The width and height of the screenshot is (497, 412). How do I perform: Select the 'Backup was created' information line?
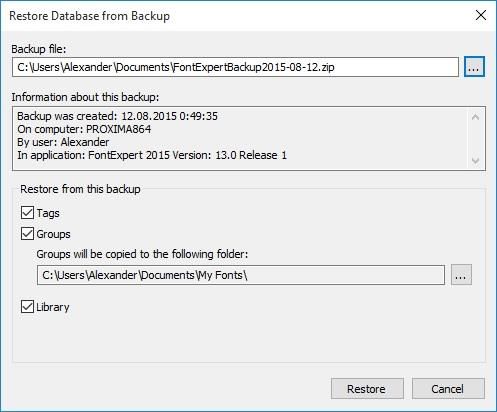[x=117, y=116]
